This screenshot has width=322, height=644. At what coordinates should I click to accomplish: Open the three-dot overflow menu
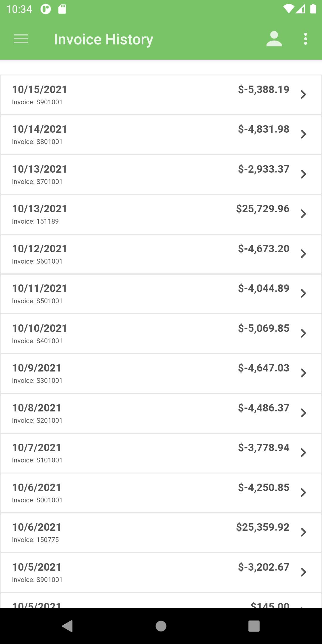[305, 39]
